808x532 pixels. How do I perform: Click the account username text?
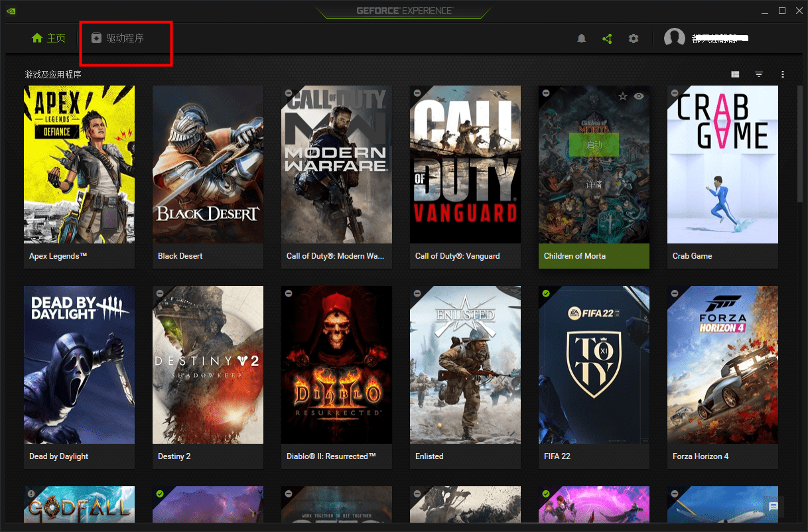720,38
